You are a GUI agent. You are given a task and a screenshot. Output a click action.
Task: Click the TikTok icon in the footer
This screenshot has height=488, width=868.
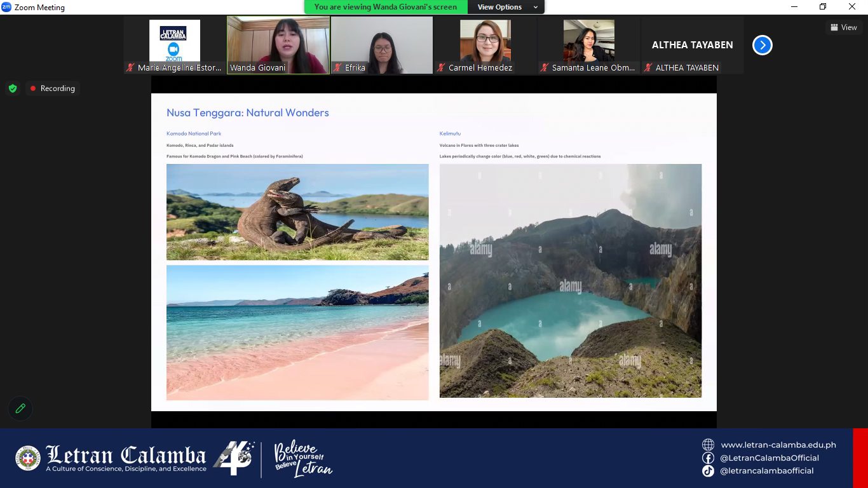(708, 471)
